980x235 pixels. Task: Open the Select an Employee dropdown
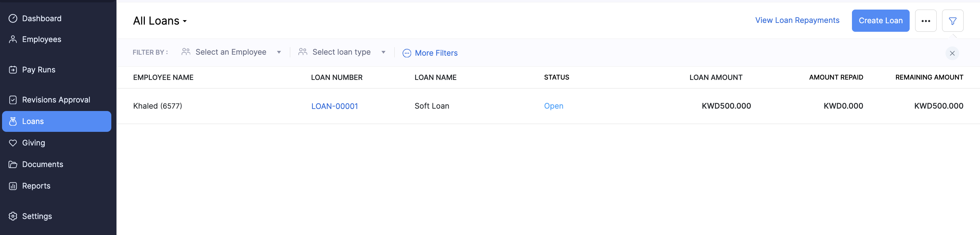231,52
